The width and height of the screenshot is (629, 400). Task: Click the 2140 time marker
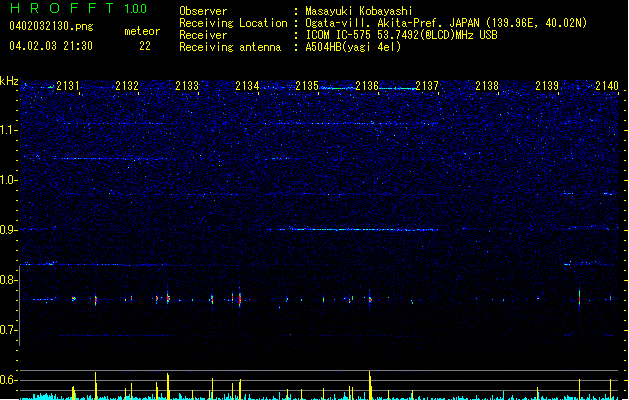[607, 85]
